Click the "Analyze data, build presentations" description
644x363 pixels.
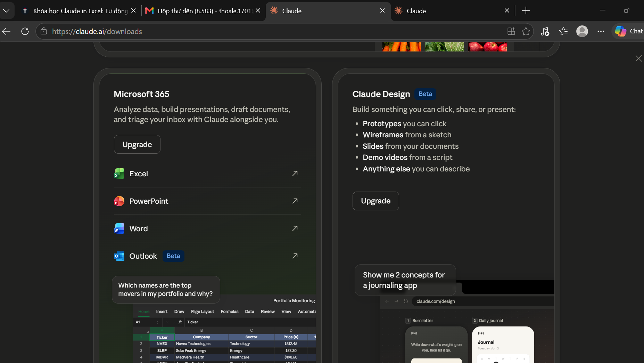tap(202, 114)
